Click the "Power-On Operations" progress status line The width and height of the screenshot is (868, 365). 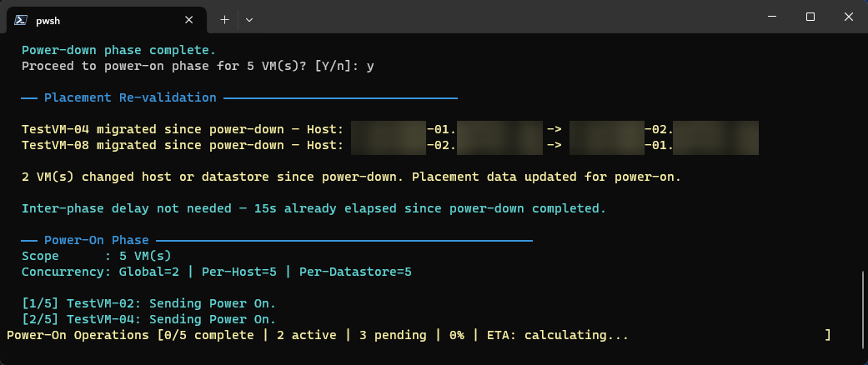click(x=317, y=335)
